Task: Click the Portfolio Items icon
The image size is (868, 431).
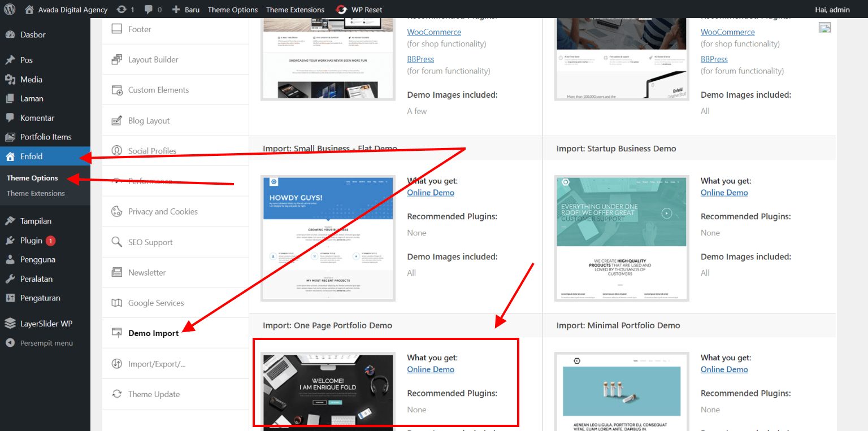Action: (10, 137)
